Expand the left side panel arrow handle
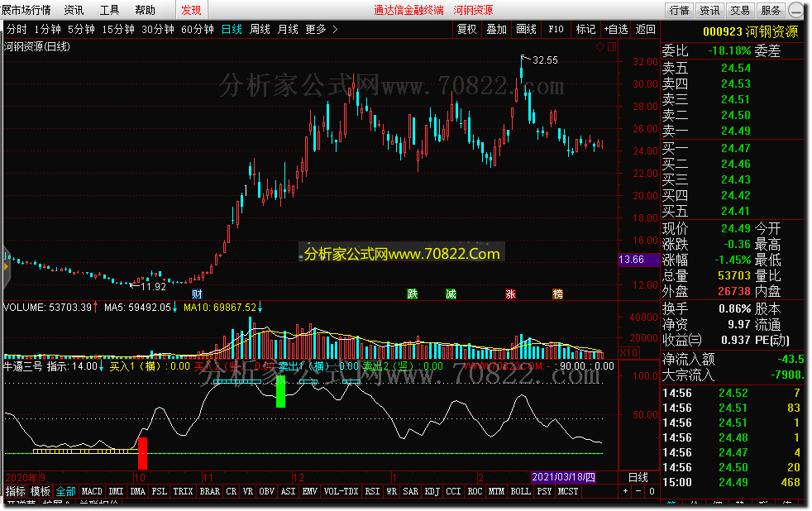Image resolution: width=812 pixels, height=511 pixels. coord(7,266)
